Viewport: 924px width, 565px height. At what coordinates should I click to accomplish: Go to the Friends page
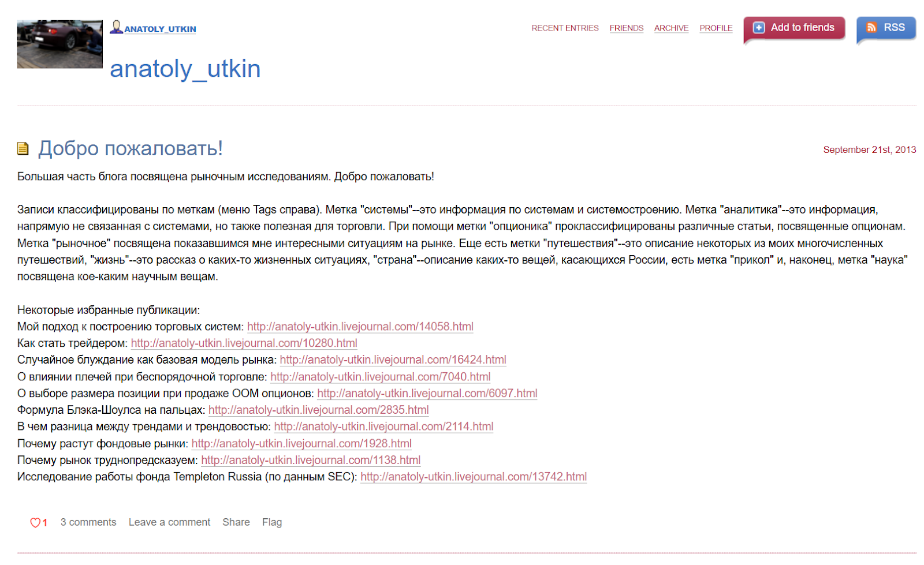[626, 28]
